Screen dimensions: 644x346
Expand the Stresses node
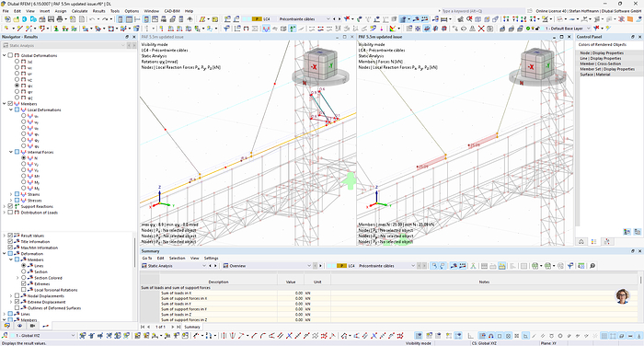[11, 200]
